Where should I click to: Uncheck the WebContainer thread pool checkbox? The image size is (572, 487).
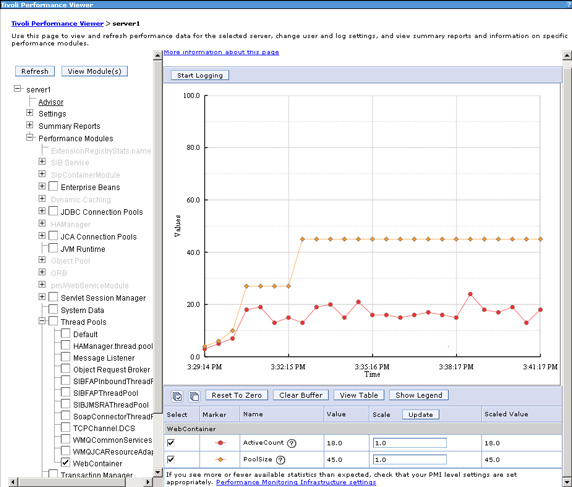66,463
